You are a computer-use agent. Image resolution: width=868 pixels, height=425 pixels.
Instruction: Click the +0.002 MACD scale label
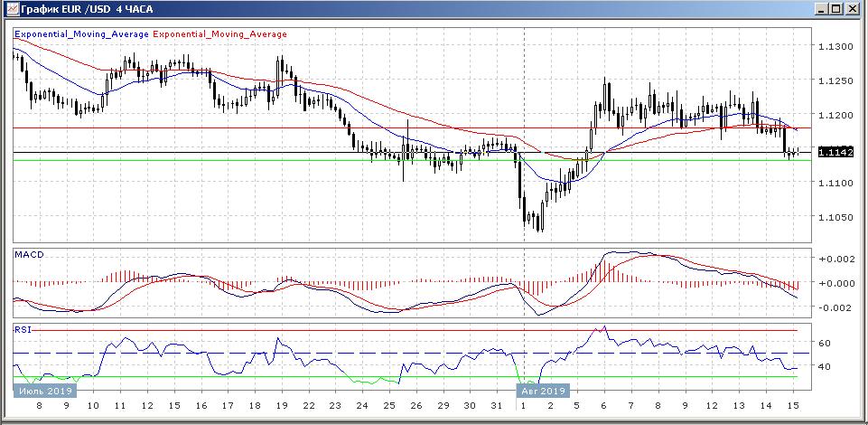pyautogui.click(x=834, y=259)
